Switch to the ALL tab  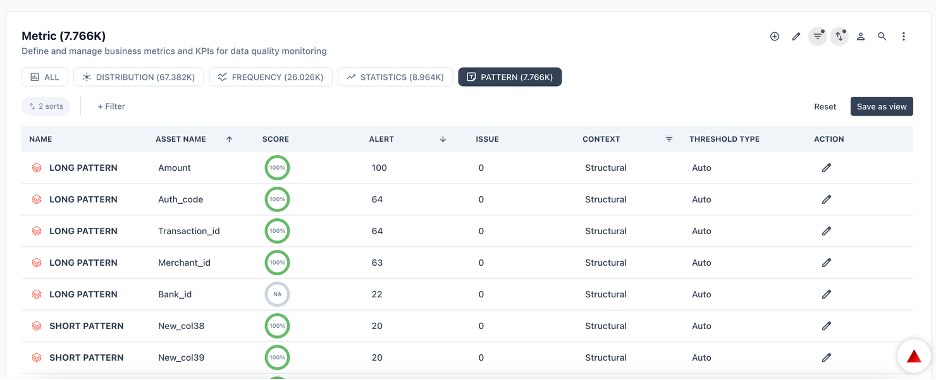[x=45, y=77]
